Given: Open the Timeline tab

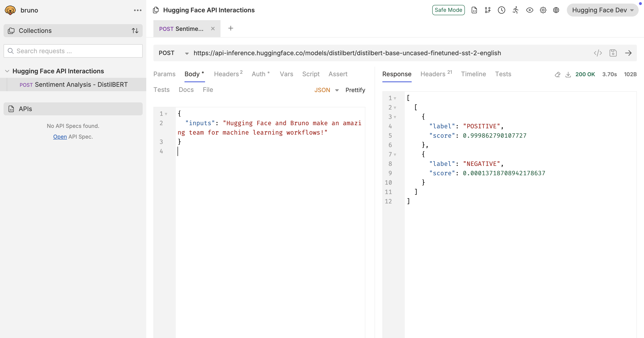Looking at the screenshot, I should 473,74.
